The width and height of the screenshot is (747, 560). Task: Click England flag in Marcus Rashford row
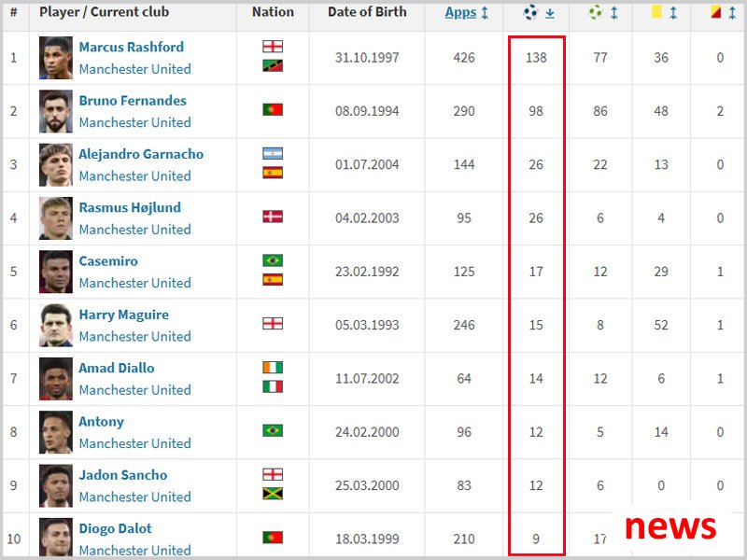click(273, 46)
